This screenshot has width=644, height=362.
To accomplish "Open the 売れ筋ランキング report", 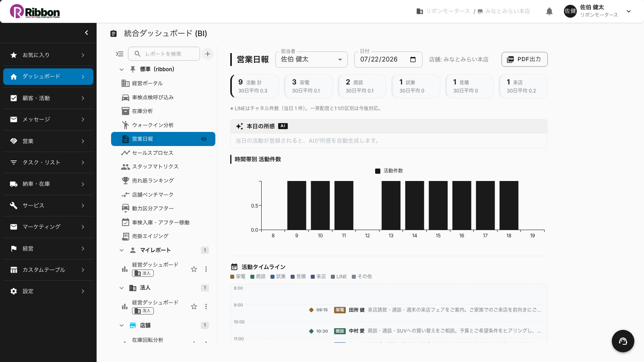I will pyautogui.click(x=163, y=181).
